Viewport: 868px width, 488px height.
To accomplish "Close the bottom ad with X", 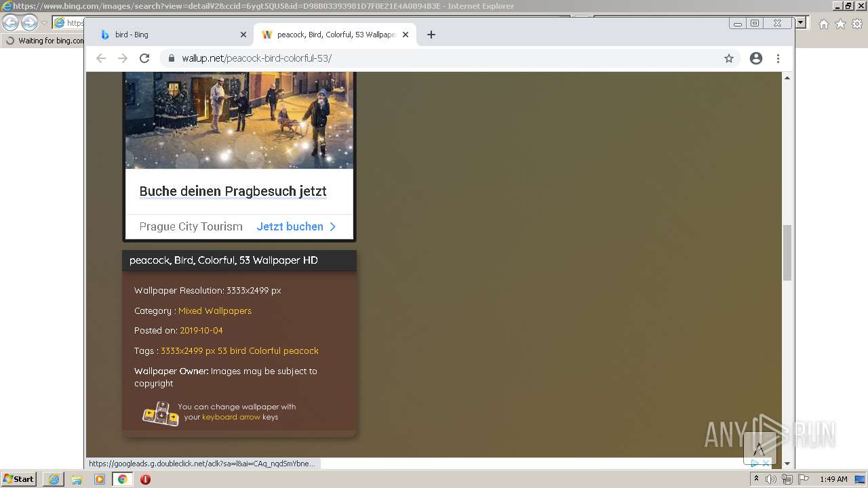I will click(x=766, y=464).
